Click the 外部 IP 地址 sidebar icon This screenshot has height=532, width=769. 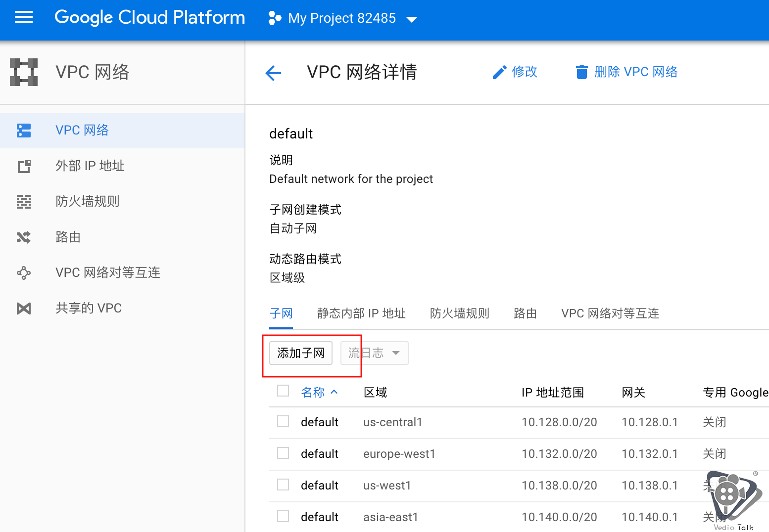tap(24, 166)
